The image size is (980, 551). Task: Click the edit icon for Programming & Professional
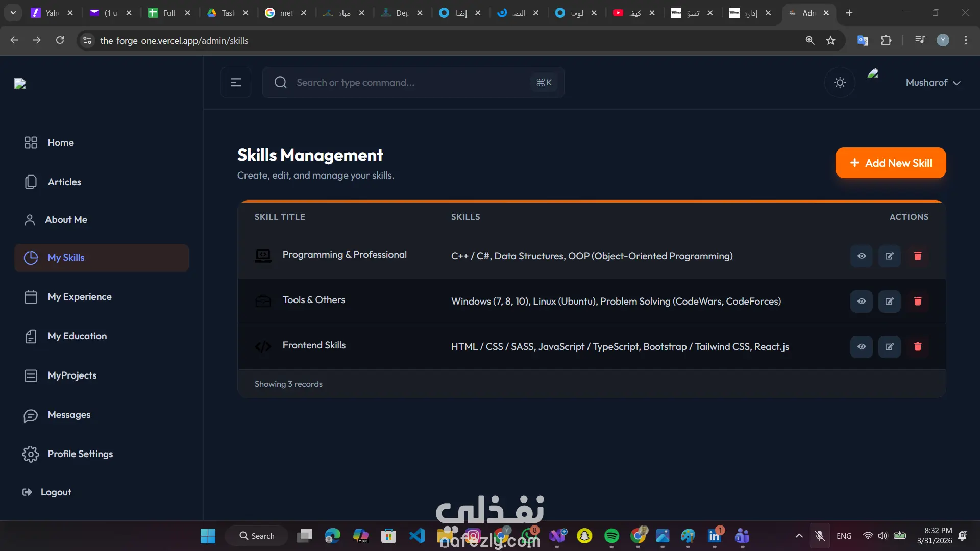click(x=889, y=256)
